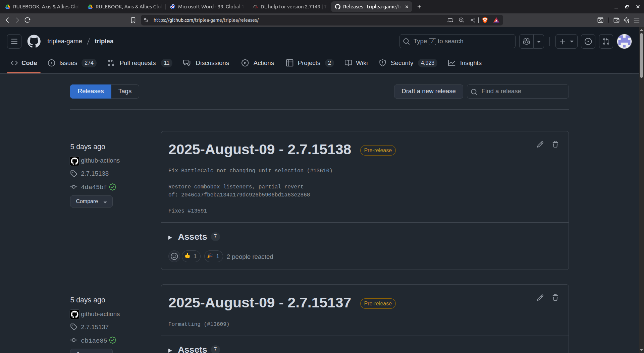Screen dimensions: 644x353
Task: Switch to the Code tab
Action: pos(24,63)
